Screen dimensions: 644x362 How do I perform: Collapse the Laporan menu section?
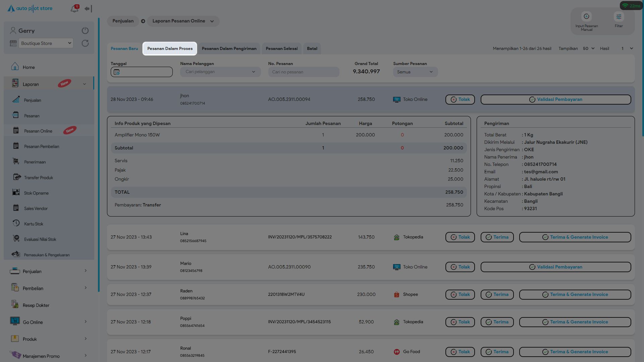pos(84,84)
